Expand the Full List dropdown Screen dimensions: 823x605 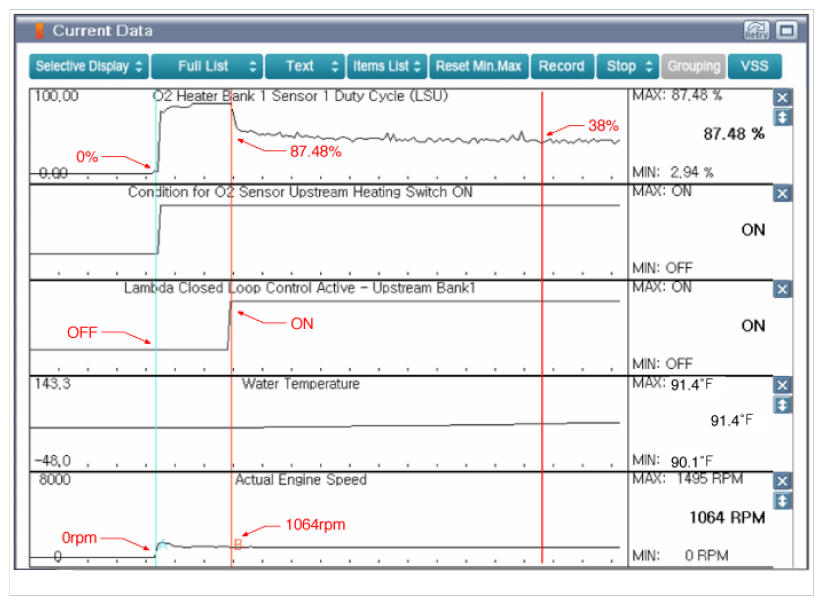coord(207,67)
